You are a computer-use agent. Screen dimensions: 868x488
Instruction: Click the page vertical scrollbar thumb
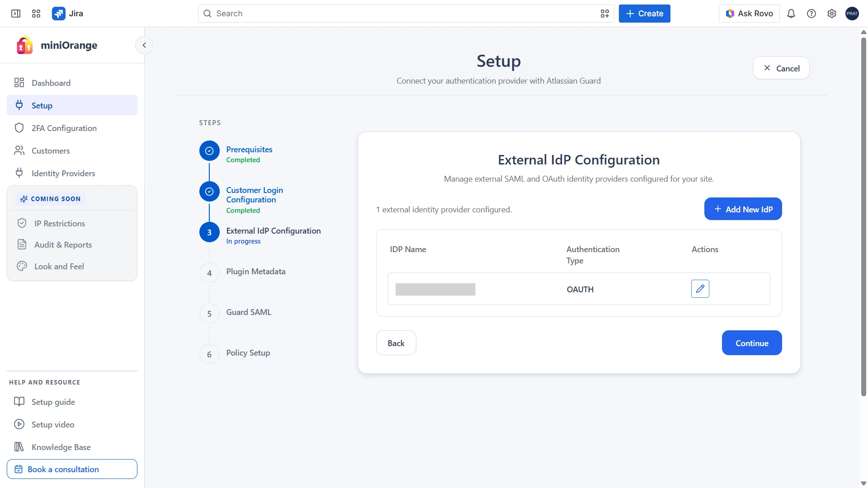tap(863, 217)
